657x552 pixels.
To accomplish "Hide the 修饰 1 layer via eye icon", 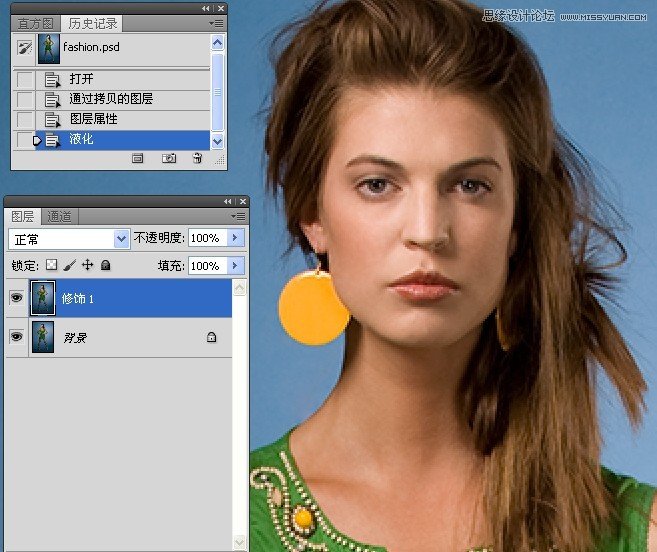I will 16,298.
